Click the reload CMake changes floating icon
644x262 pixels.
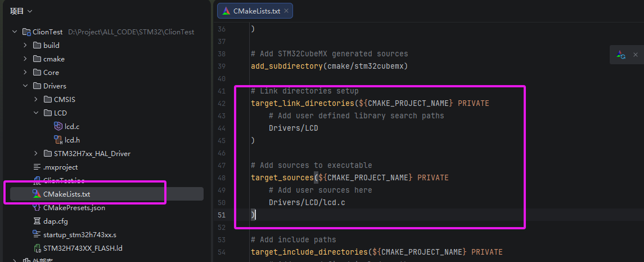point(621,55)
